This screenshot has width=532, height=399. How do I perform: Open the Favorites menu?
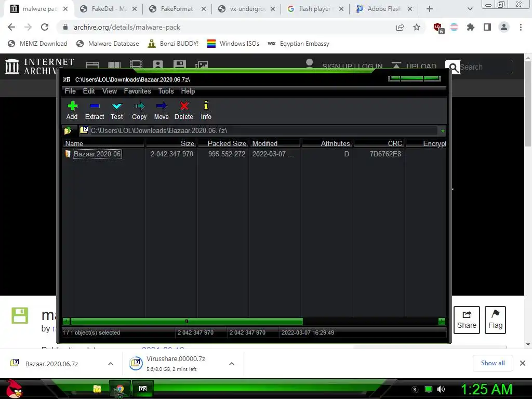(137, 91)
